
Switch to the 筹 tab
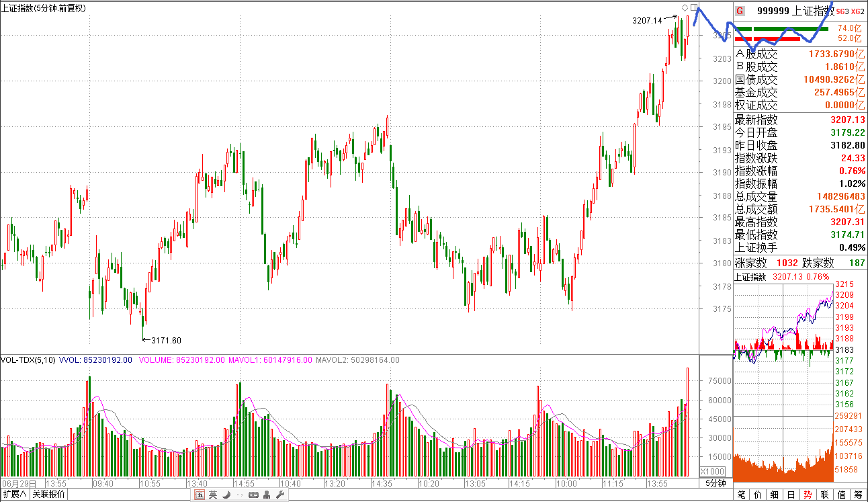coord(858,495)
